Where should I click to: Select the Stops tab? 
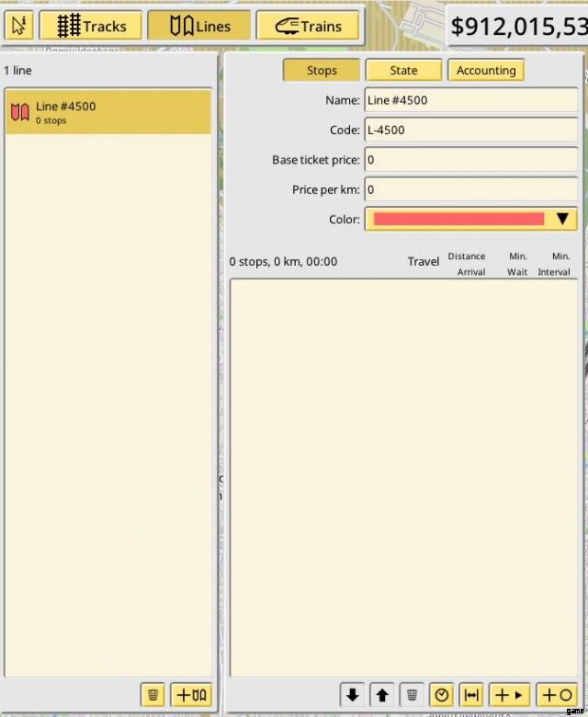point(322,70)
